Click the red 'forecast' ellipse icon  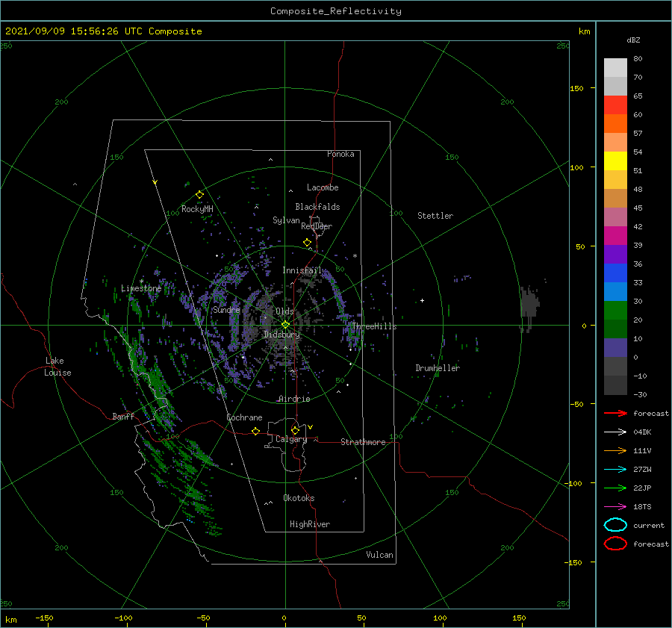615,544
